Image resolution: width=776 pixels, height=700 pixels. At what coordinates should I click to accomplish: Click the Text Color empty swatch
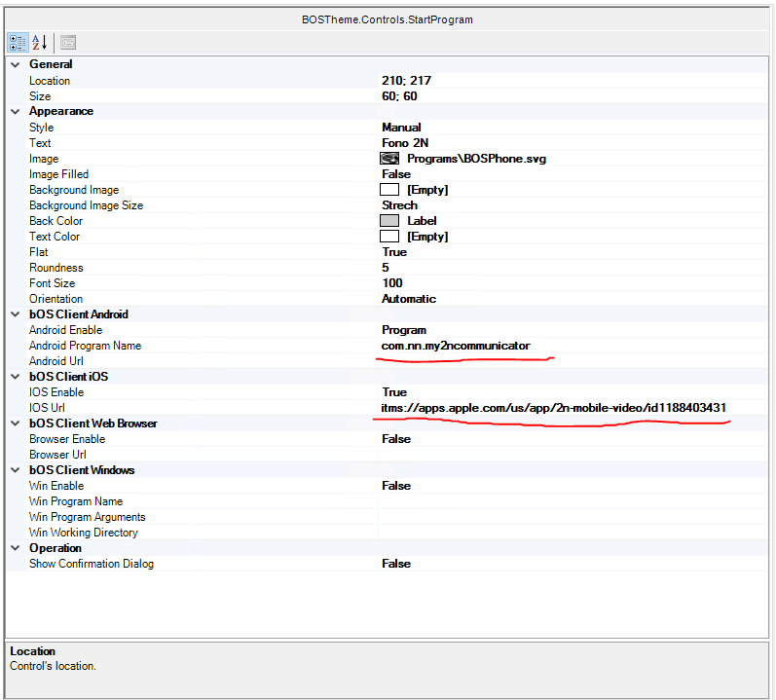[389, 237]
